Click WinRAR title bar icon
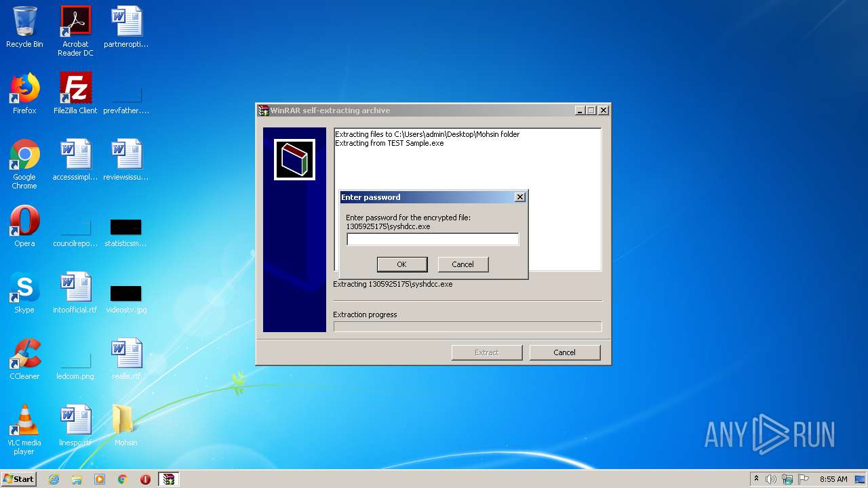868x488 pixels. pyautogui.click(x=264, y=110)
